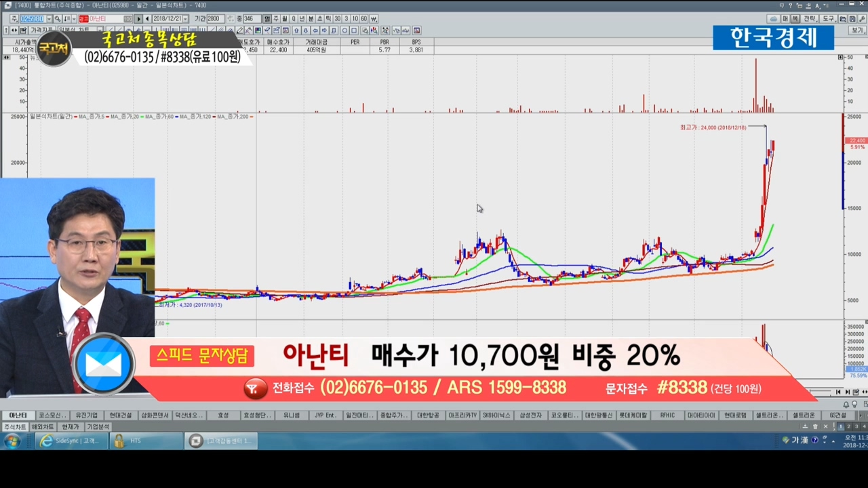The height and width of the screenshot is (488, 868).
Task: Click the play arrow button beside stock name
Action: click(138, 19)
